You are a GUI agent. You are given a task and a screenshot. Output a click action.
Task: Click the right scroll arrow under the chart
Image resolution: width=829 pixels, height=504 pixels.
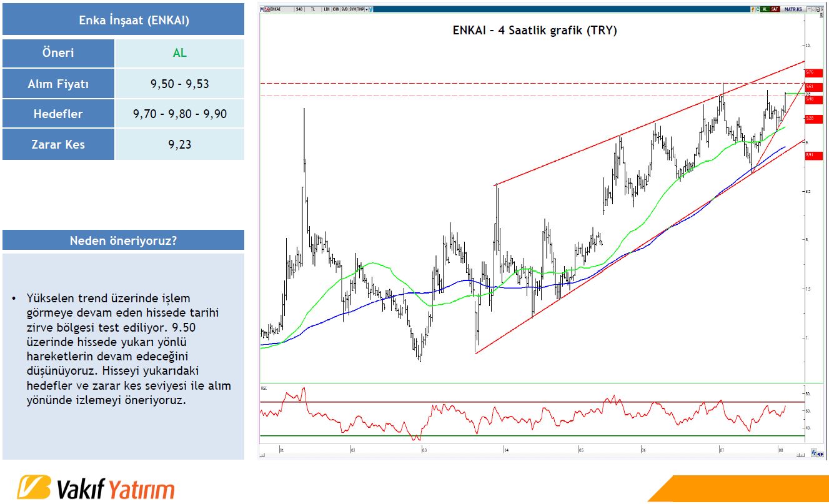pyautogui.click(x=802, y=456)
